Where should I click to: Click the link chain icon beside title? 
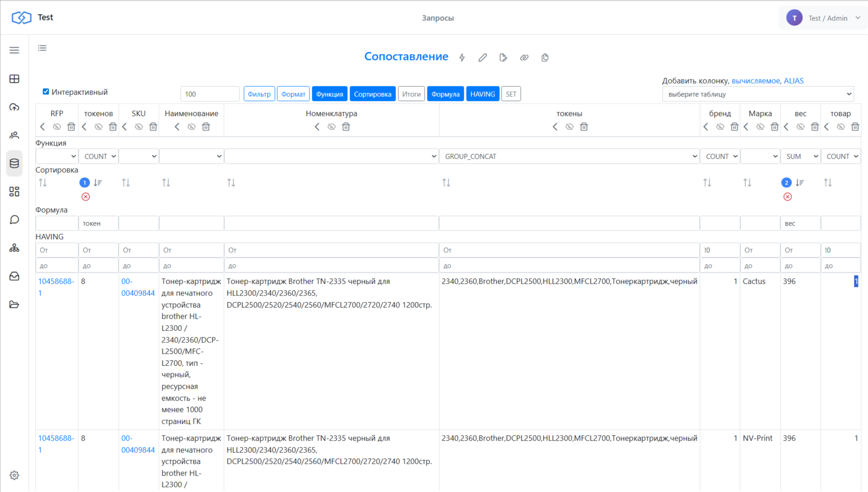(x=524, y=58)
